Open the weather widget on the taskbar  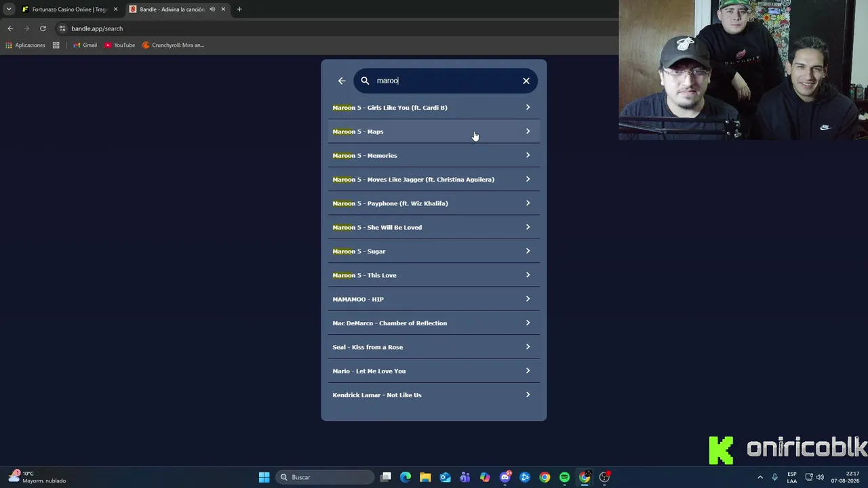pos(37,477)
